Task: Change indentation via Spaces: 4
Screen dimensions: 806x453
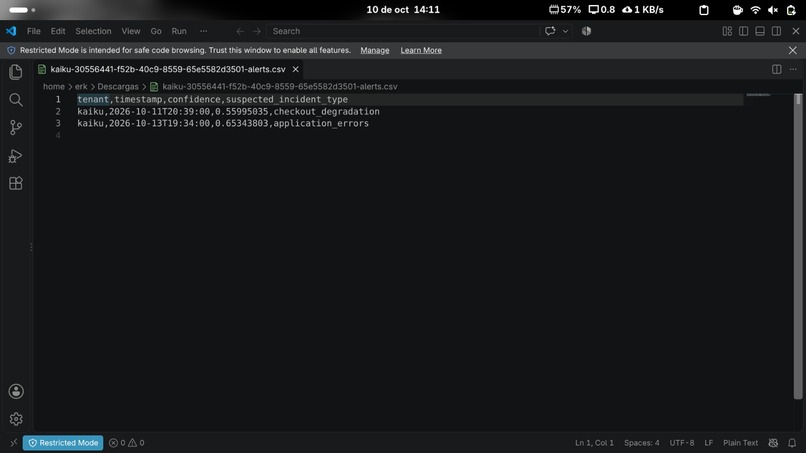Action: [642, 443]
